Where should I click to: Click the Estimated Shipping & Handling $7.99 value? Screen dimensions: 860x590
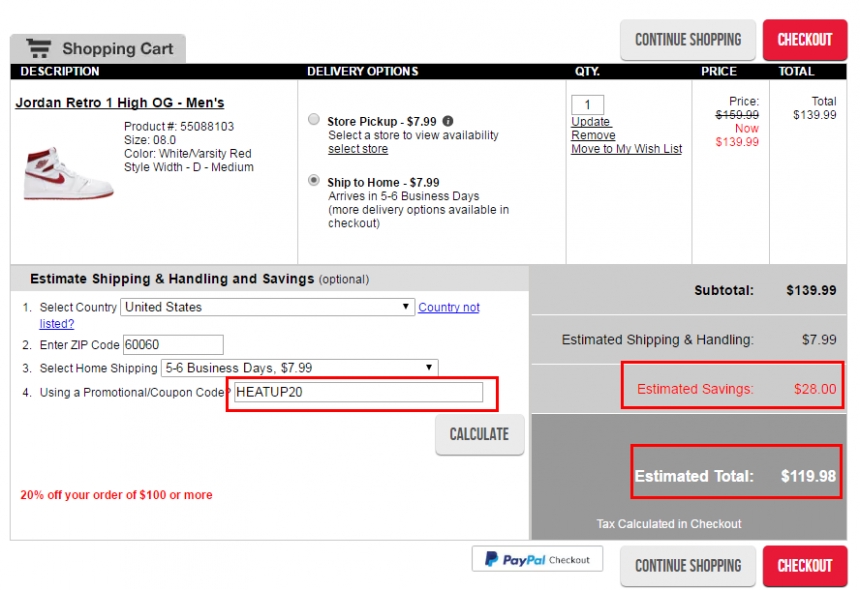(819, 340)
